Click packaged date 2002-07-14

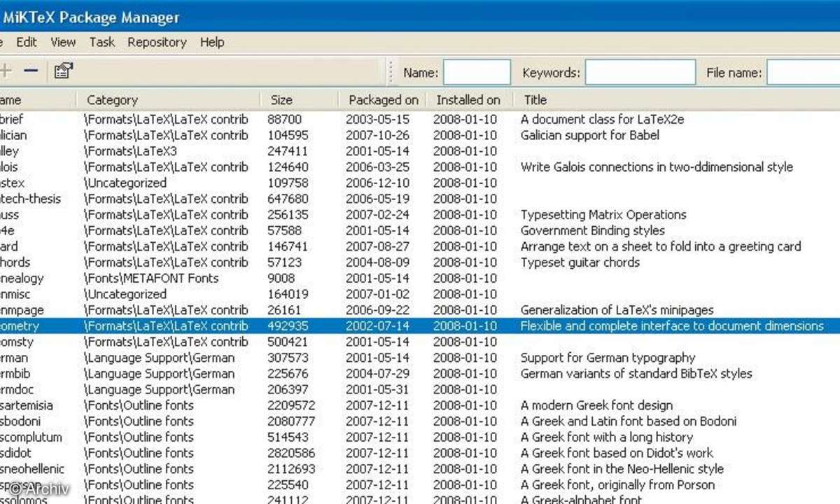(377, 326)
